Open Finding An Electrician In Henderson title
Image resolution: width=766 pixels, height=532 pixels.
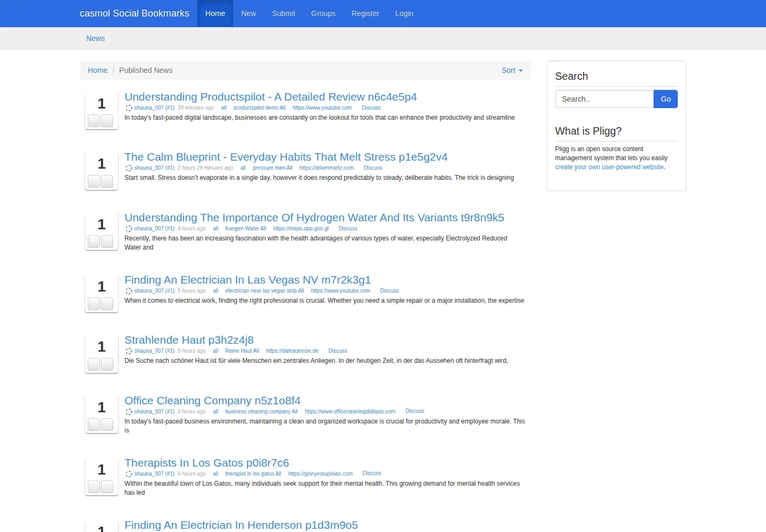point(241,525)
